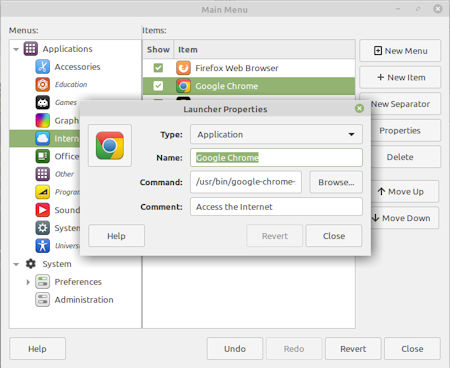Select the Education menu entry

click(x=71, y=84)
